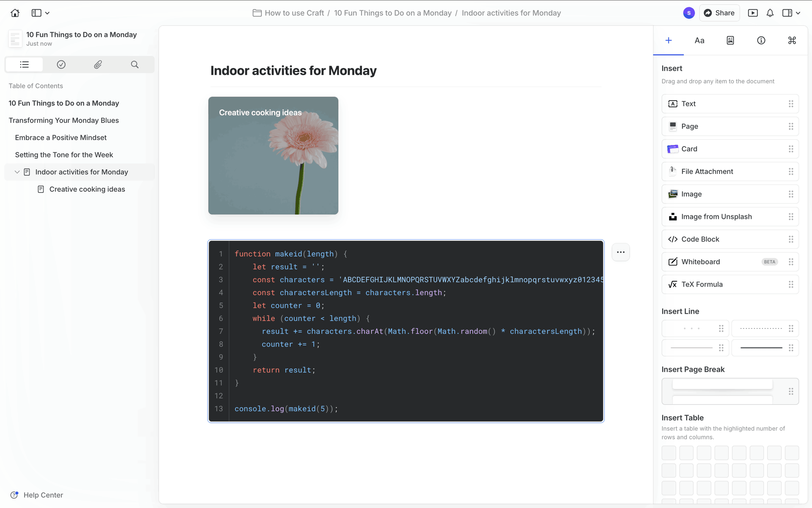Image resolution: width=812 pixels, height=508 pixels.
Task: Click the TeX Formula drag handle
Action: pyautogui.click(x=791, y=284)
